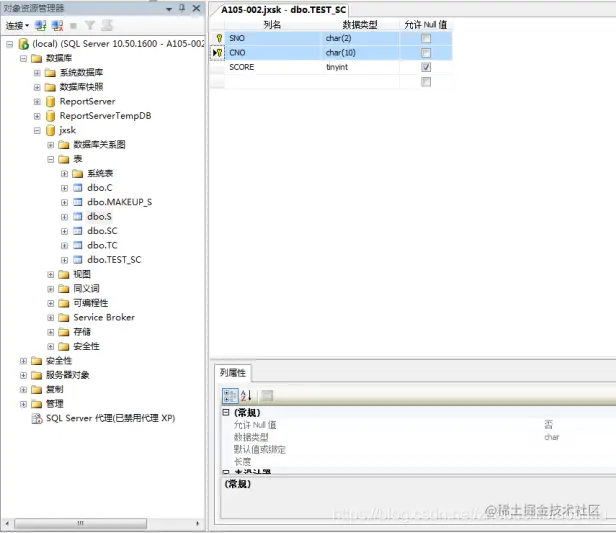Click the SCORE column name cell
The width and height of the screenshot is (616, 533).
point(273,67)
